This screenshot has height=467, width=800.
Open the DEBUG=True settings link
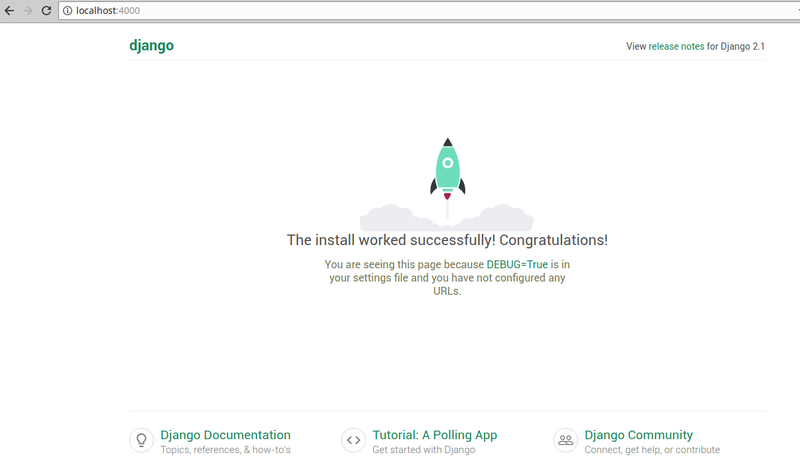click(x=517, y=264)
